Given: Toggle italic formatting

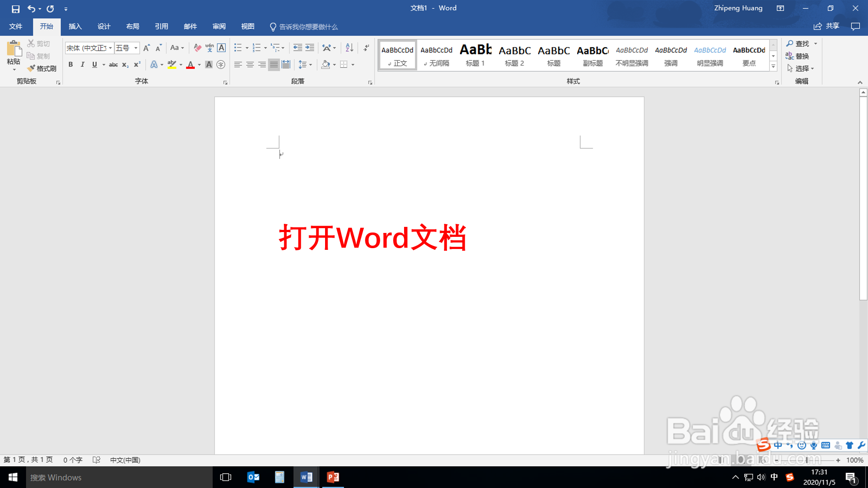Looking at the screenshot, I should 82,65.
